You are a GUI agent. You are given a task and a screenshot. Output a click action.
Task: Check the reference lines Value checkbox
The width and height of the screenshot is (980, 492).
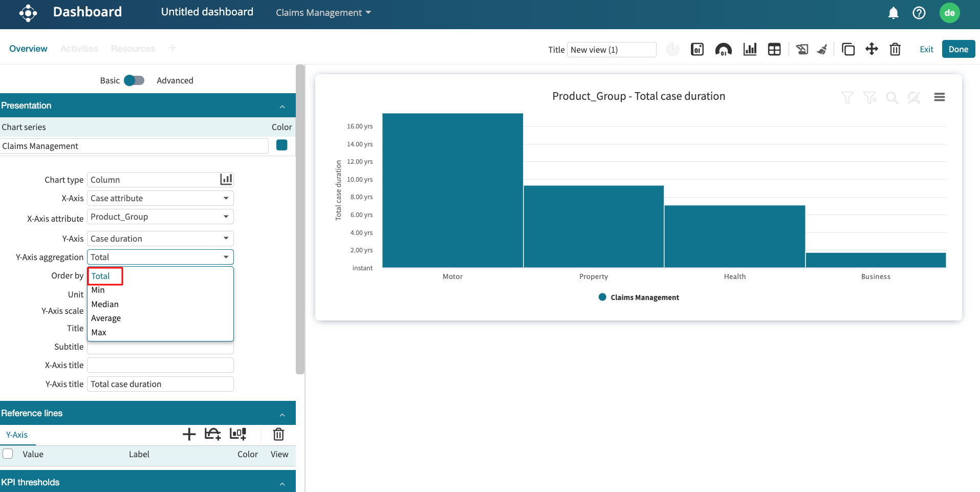(x=8, y=454)
